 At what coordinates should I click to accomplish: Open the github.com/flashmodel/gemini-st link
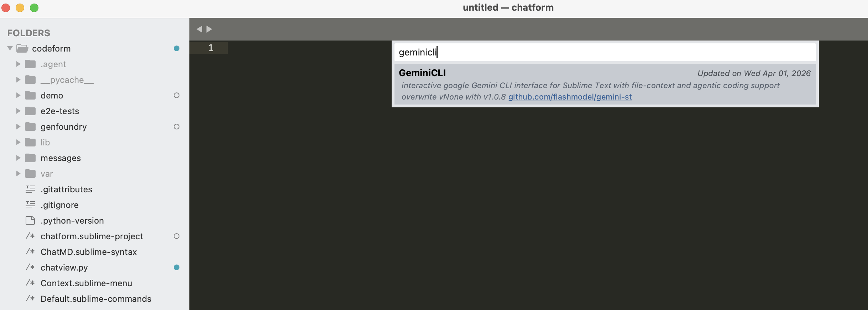click(x=570, y=97)
